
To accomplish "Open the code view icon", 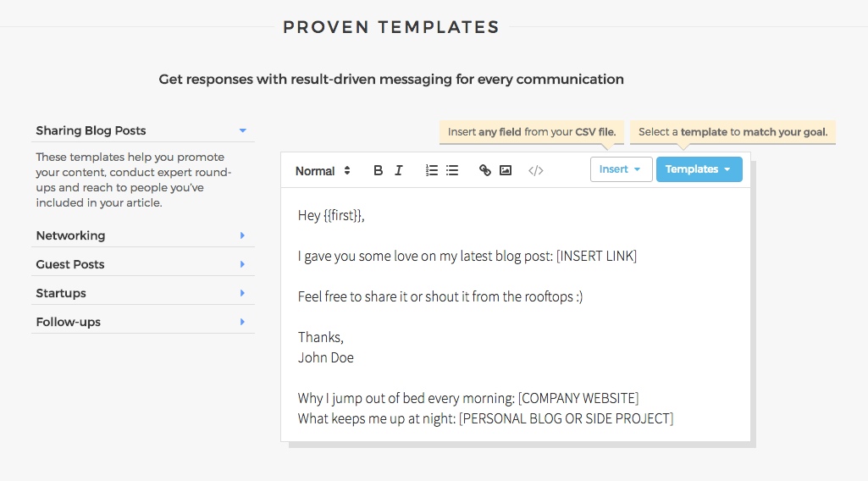I will (x=535, y=170).
